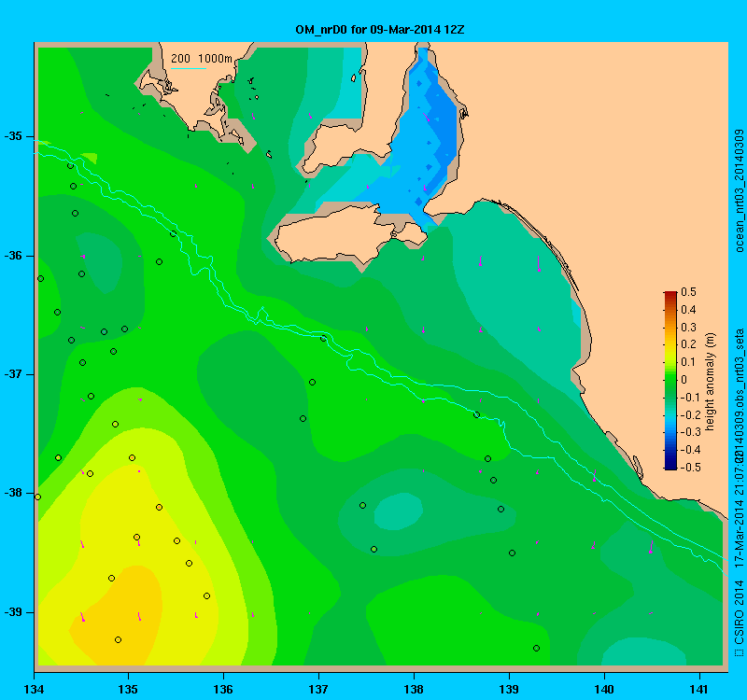The image size is (747, 700).
Task: Click the vertical 'CSIRO 2014' credit text
Action: [x=740, y=610]
